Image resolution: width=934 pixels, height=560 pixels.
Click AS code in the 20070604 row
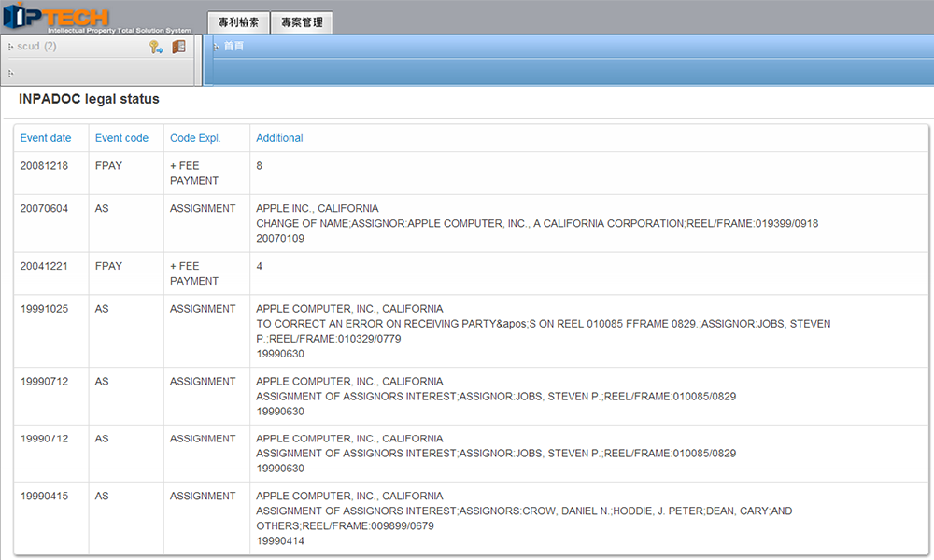[102, 209]
